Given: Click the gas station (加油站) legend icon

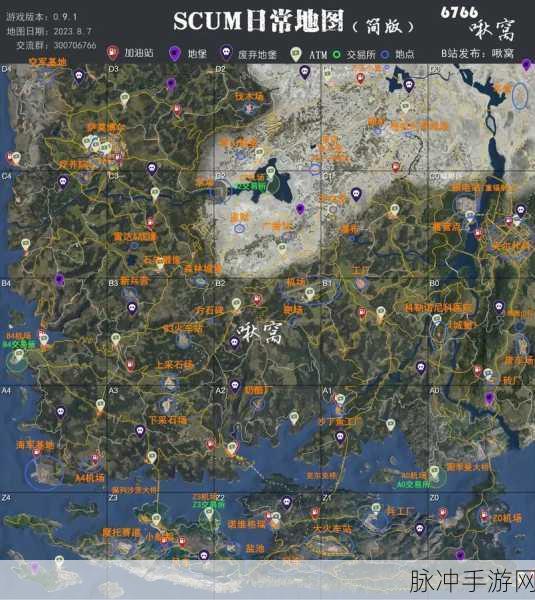Looking at the screenshot, I should point(112,53).
